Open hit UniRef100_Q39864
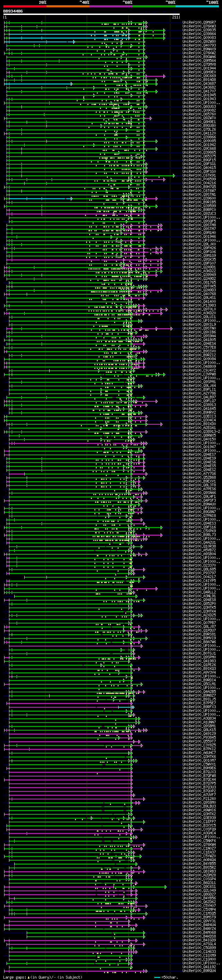The image size is (222, 980). click(x=199, y=34)
